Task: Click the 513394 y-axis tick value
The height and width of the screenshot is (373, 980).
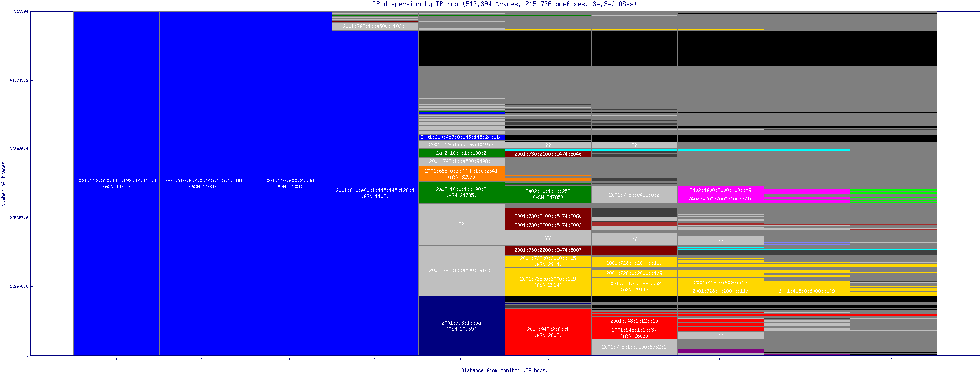Action: coord(21,11)
